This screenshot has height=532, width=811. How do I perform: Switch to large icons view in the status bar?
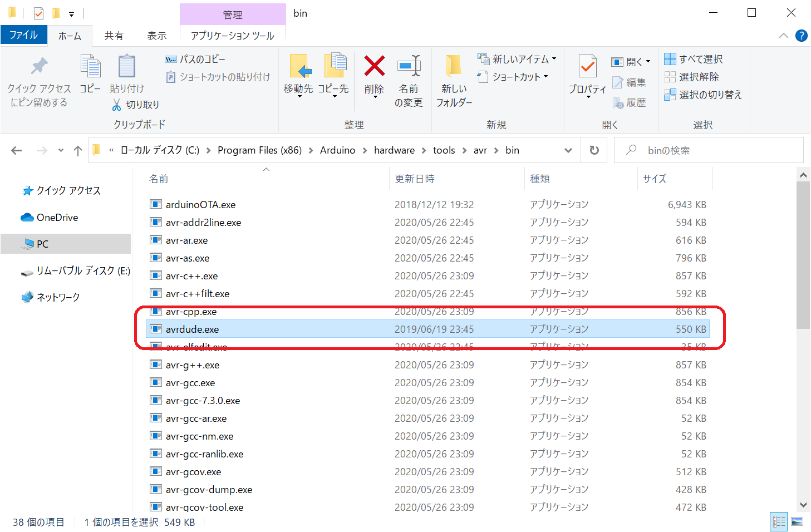797,521
